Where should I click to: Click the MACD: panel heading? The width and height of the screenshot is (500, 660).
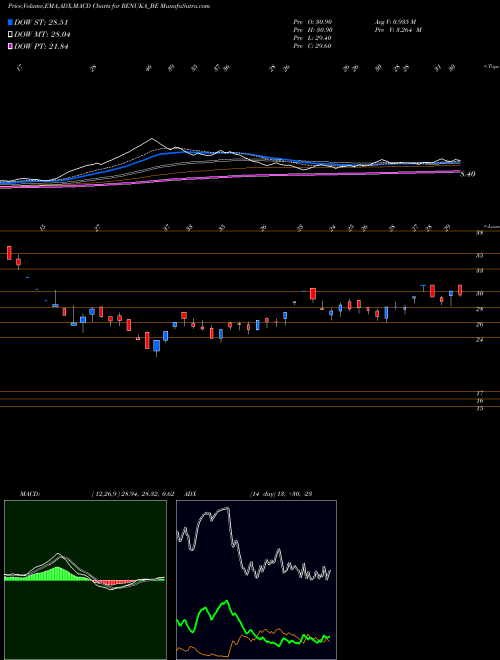click(x=30, y=494)
